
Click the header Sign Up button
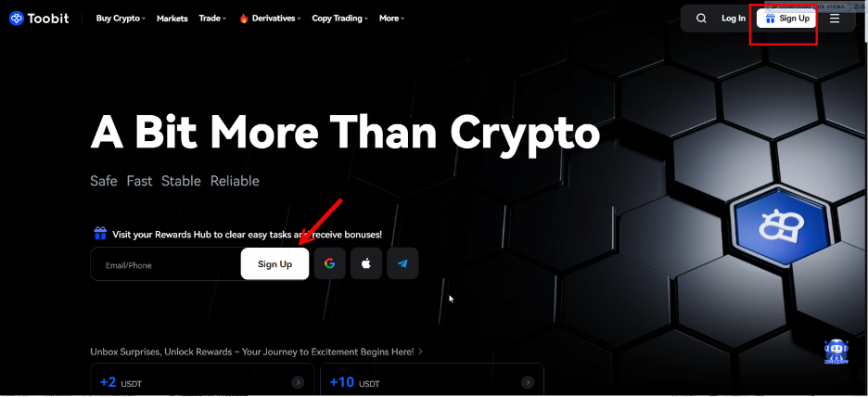pyautogui.click(x=786, y=19)
